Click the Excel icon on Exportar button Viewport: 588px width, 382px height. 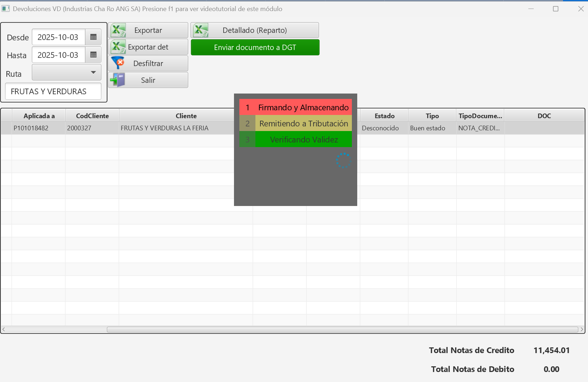(118, 30)
